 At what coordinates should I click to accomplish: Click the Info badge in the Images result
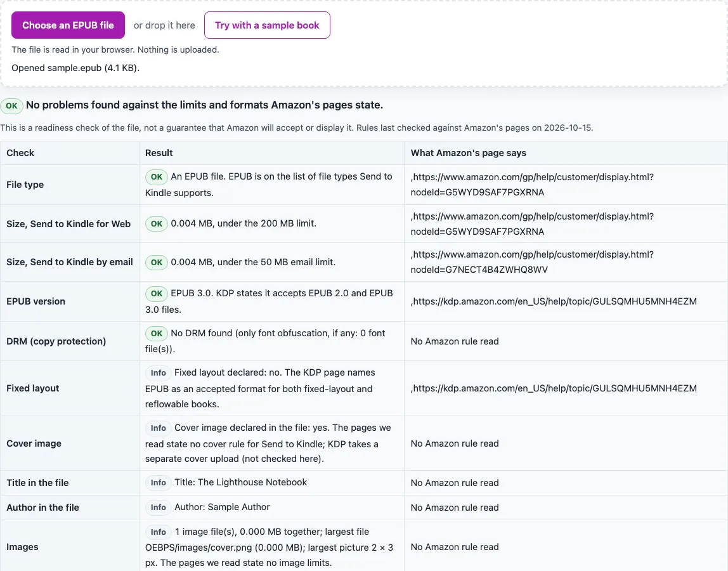(x=159, y=532)
